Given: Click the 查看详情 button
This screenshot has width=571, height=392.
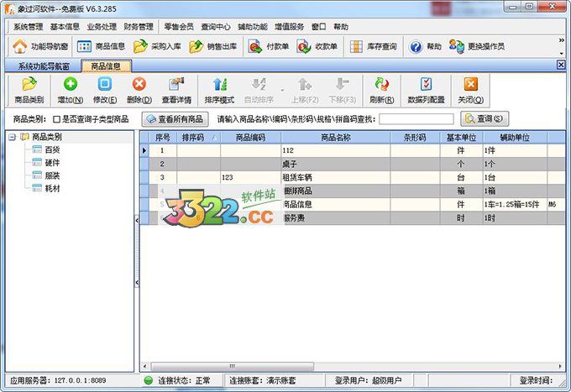Looking at the screenshot, I should point(176,91).
